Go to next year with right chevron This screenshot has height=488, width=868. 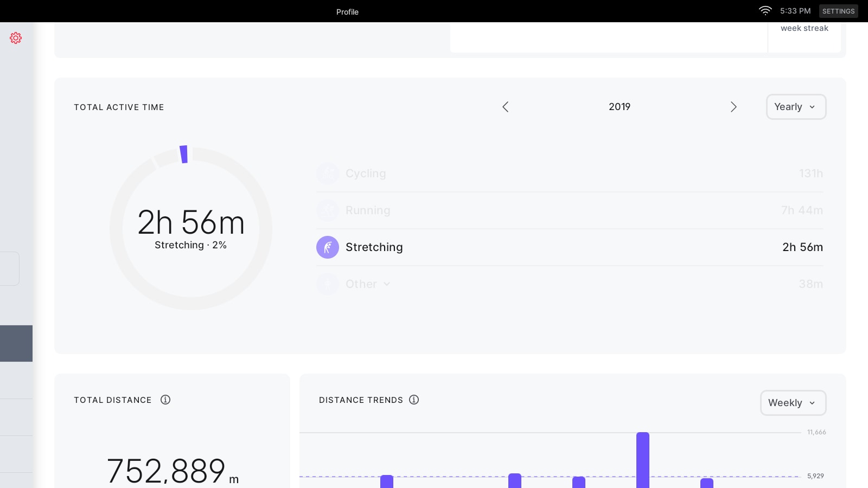[733, 107]
